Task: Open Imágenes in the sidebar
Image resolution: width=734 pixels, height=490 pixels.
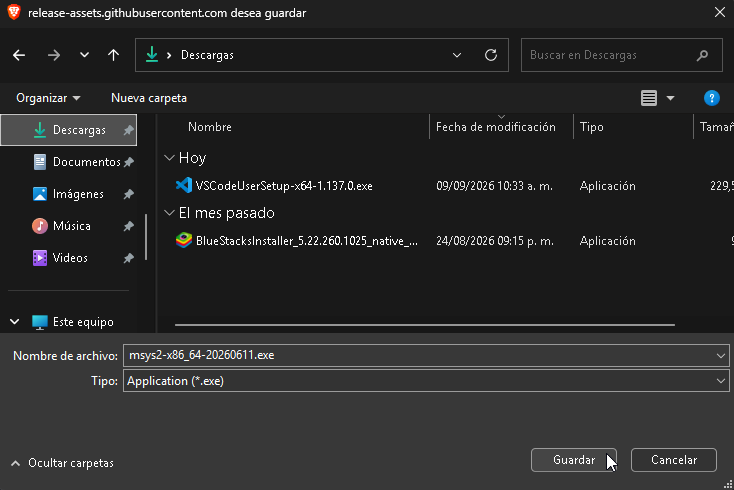Action: (78, 194)
